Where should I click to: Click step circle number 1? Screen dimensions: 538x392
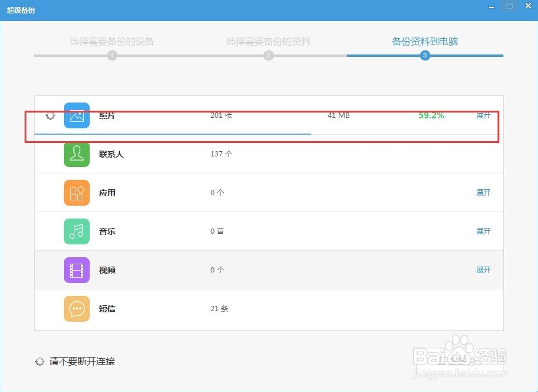pyautogui.click(x=112, y=55)
